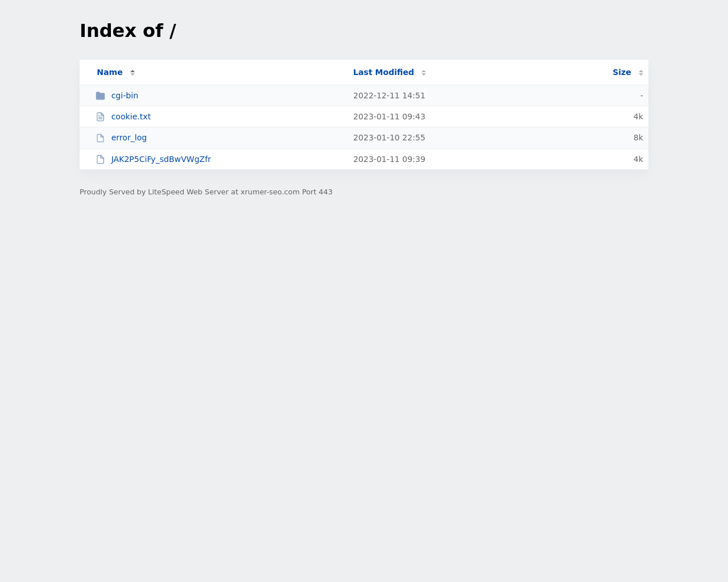728x582 pixels.
Task: Sort listing by Name column
Action: pos(110,72)
